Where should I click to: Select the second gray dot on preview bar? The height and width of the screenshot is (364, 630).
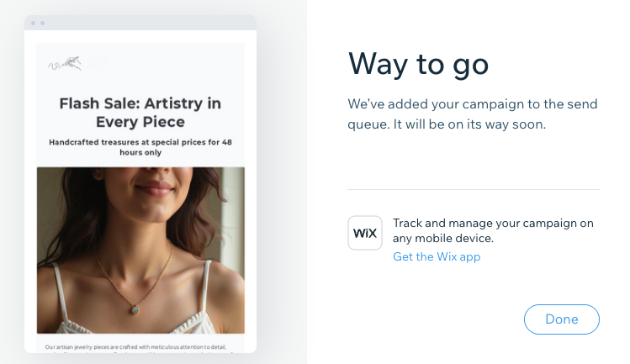coord(43,24)
